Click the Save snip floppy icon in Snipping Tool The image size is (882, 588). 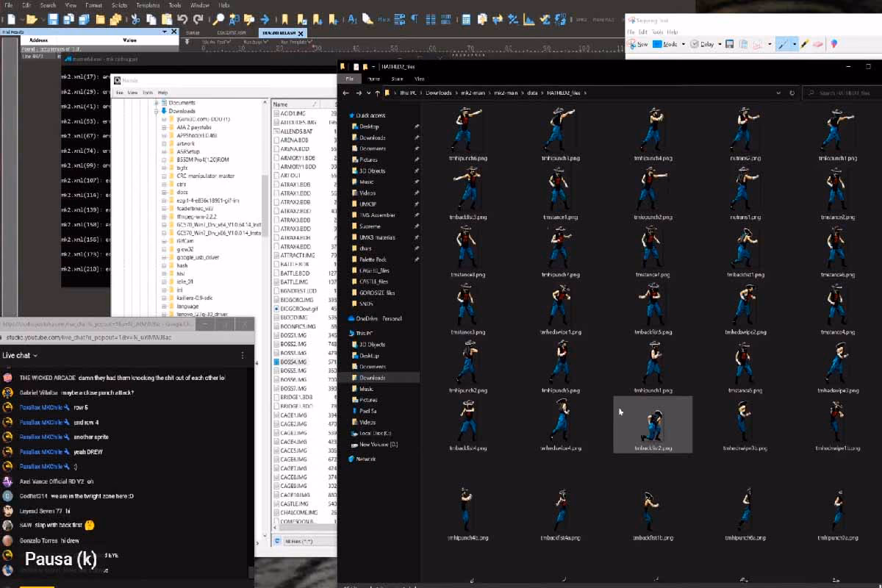click(x=729, y=43)
